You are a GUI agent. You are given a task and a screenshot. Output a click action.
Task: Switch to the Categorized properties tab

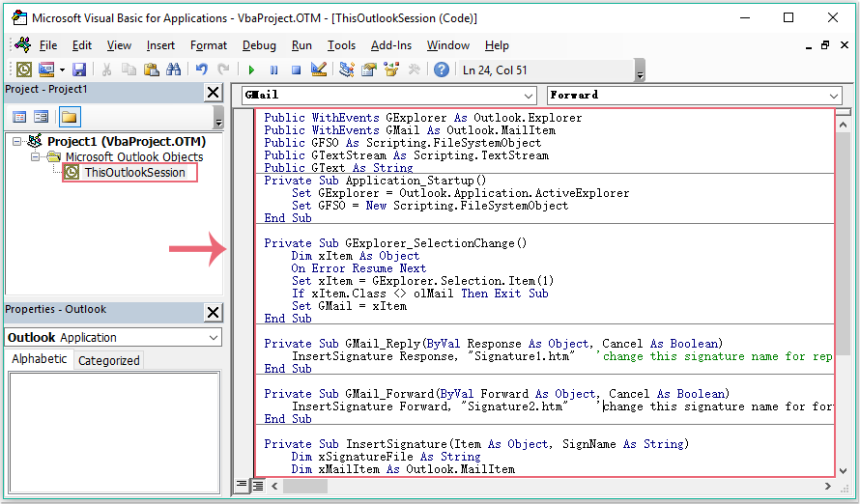click(109, 360)
